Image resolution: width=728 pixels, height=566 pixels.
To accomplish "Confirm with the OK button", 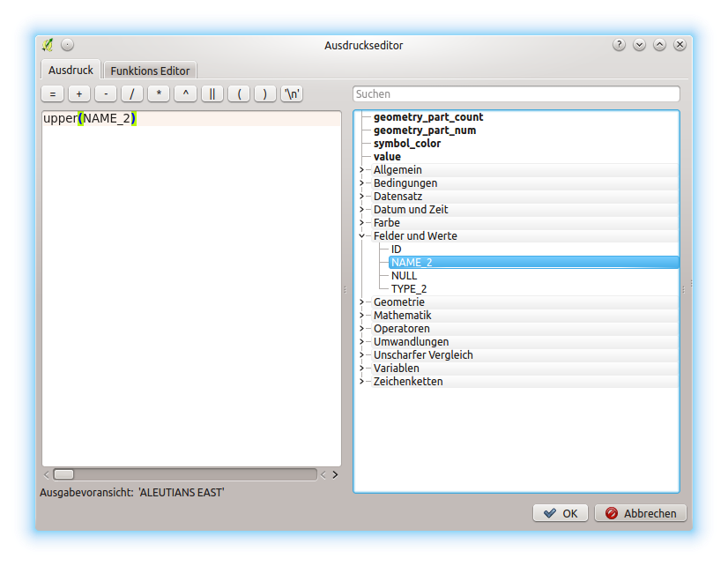I will tap(561, 513).
